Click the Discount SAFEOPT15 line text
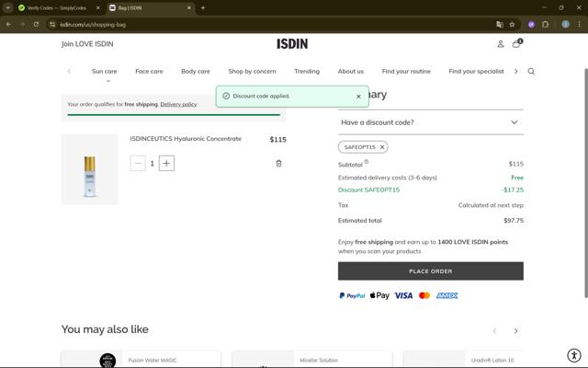 coord(368,190)
